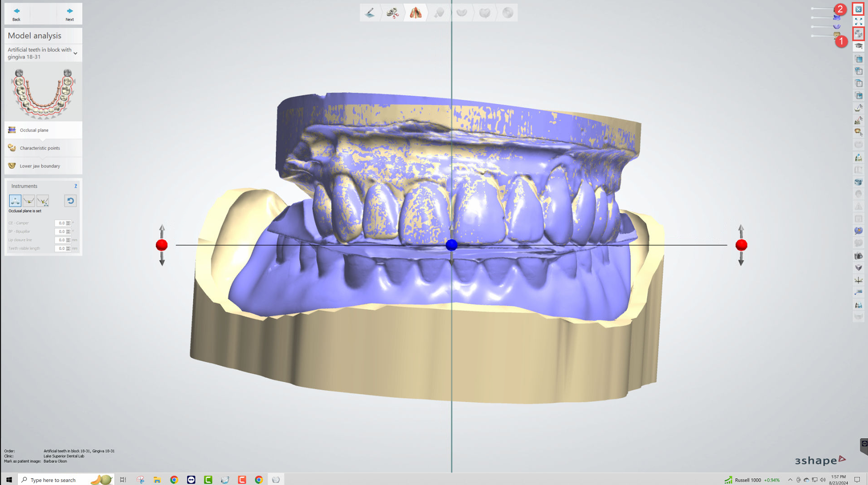Show the taskbar Task View button
The height and width of the screenshot is (485, 868).
(122, 479)
